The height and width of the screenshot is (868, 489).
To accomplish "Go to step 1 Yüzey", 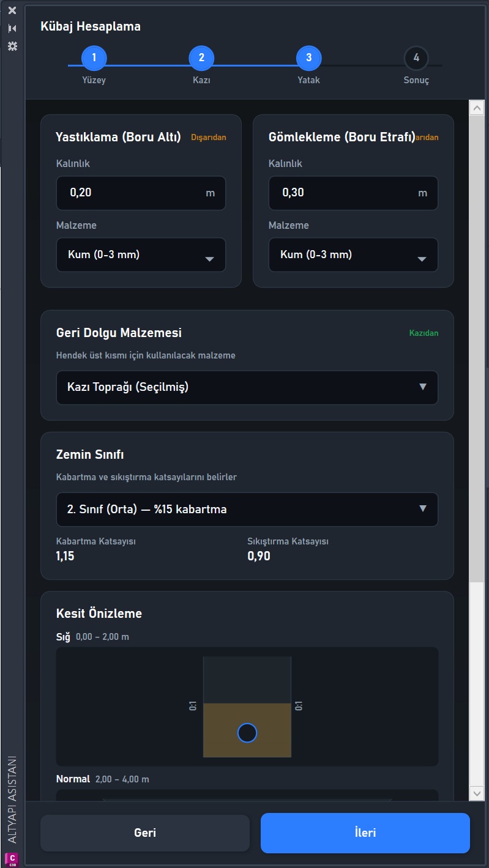I will (x=94, y=58).
